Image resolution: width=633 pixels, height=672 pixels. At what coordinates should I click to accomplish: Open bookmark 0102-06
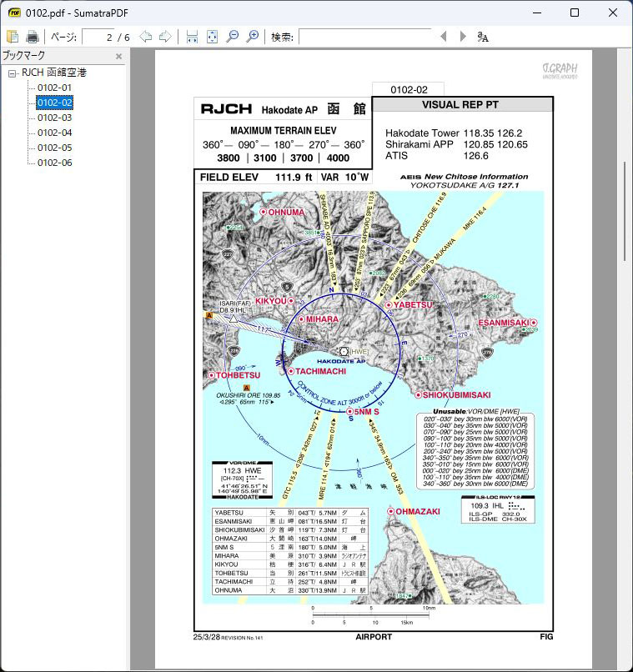tap(55, 163)
